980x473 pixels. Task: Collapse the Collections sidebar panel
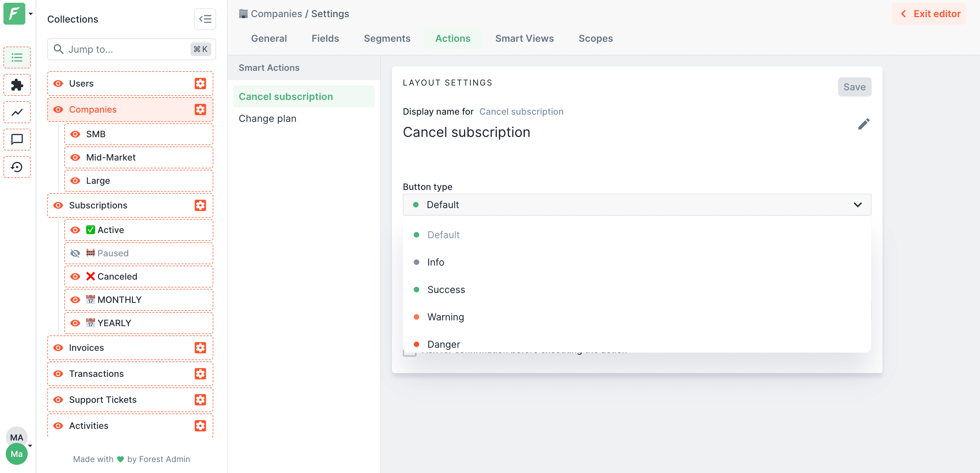coord(205,19)
